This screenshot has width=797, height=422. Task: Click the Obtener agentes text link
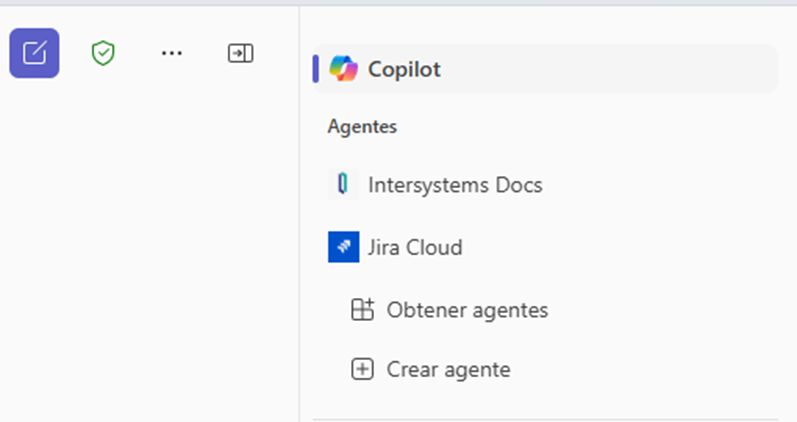click(467, 310)
